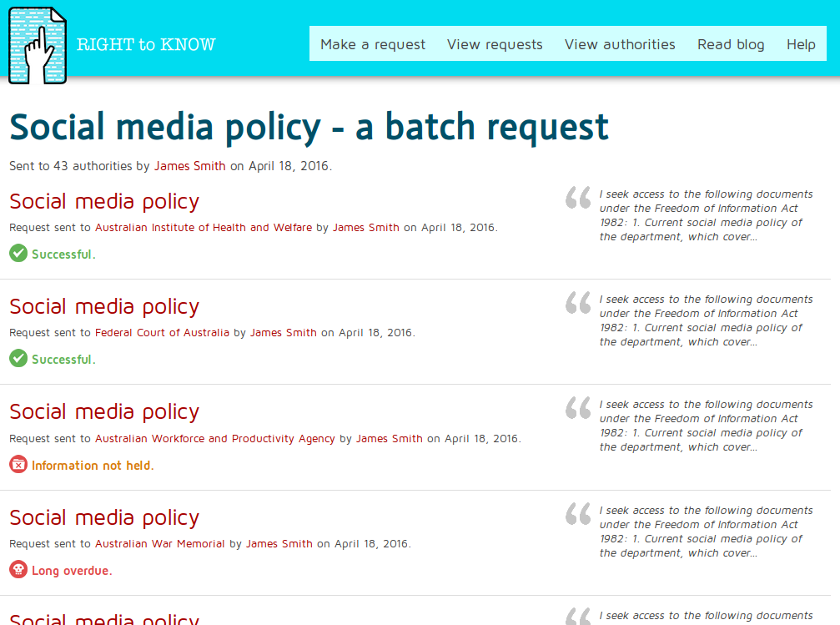The image size is (840, 625).
Task: Click Australian Institute of Health and Welfare link
Action: pyautogui.click(x=203, y=227)
